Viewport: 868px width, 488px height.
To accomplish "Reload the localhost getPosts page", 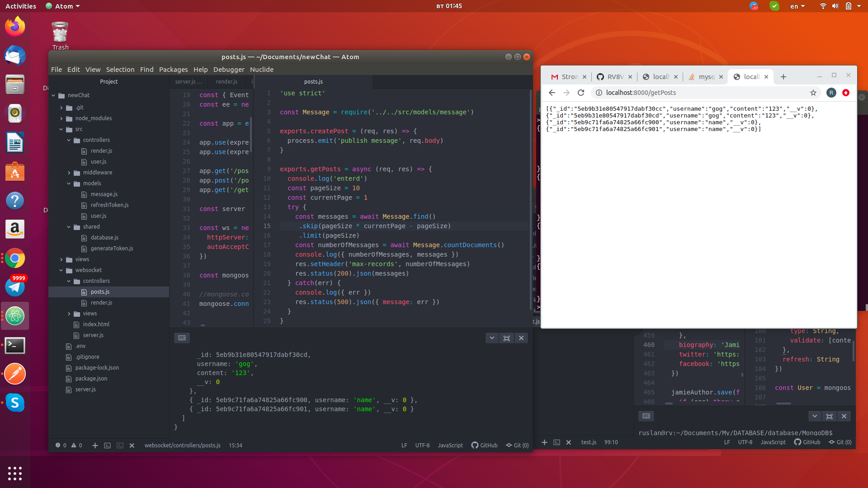I will [581, 93].
